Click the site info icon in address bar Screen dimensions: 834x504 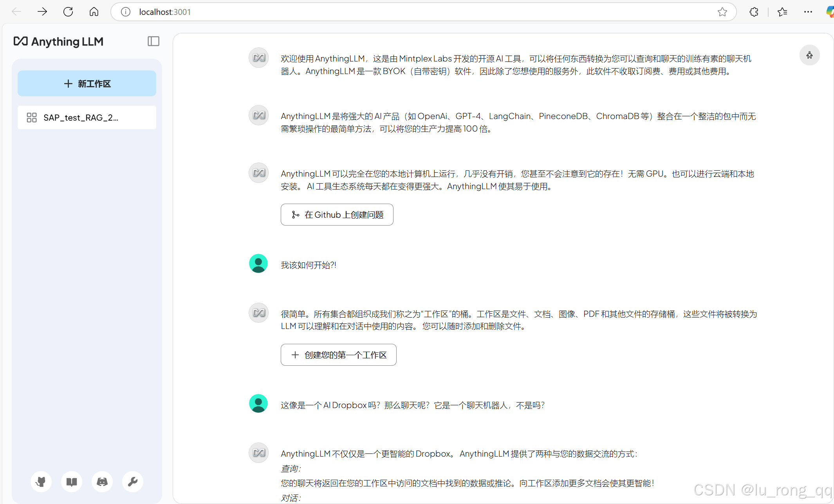(x=126, y=12)
